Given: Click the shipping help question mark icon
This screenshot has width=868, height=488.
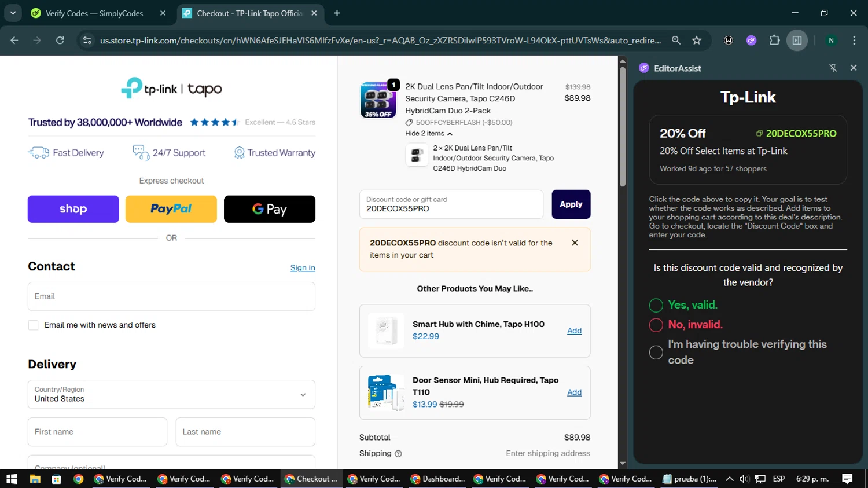Looking at the screenshot, I should point(398,454).
